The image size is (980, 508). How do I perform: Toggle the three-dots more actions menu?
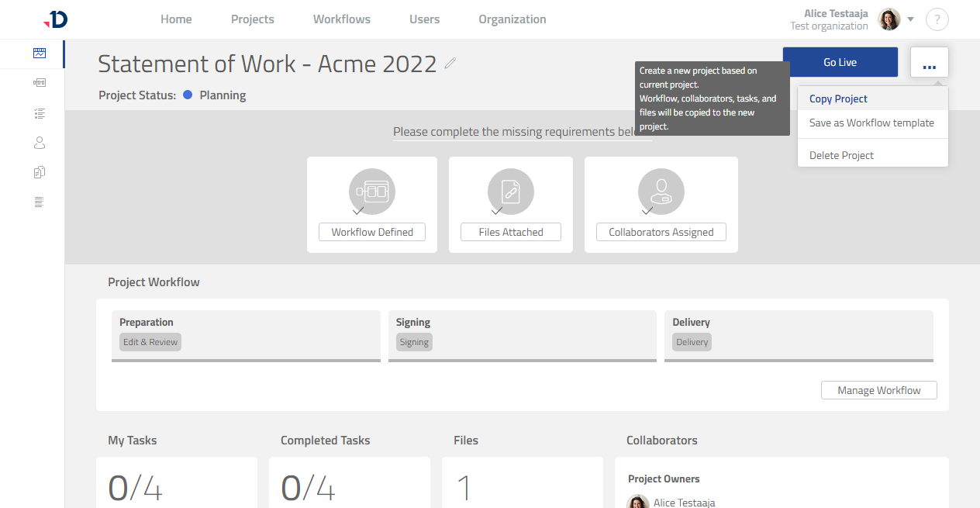tap(929, 62)
